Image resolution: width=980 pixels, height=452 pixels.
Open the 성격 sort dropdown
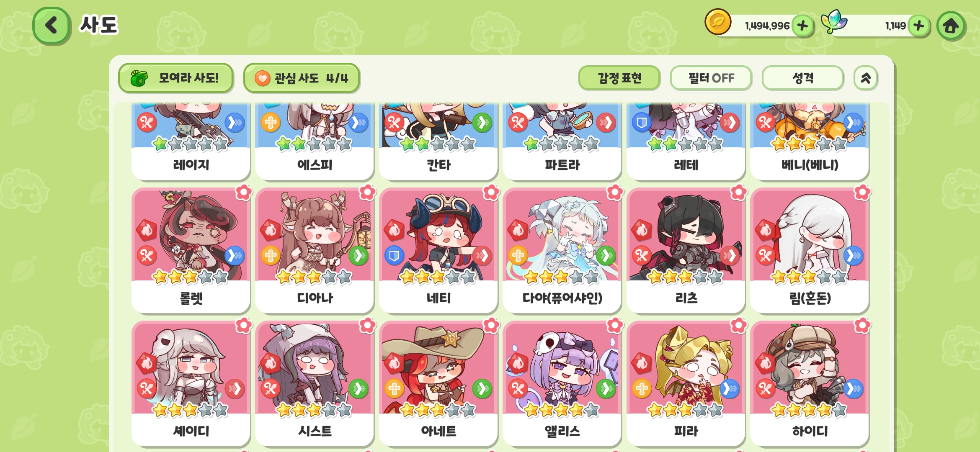802,78
